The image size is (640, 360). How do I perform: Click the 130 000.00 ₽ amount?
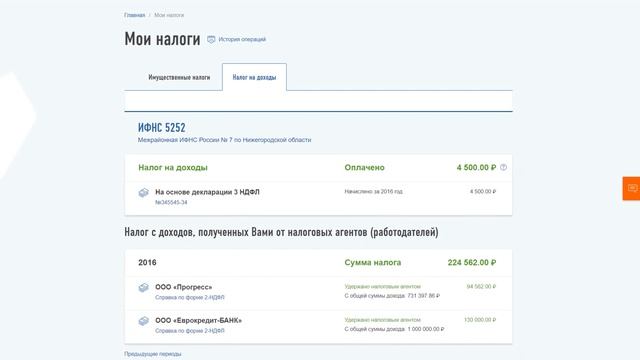pyautogui.click(x=480, y=320)
